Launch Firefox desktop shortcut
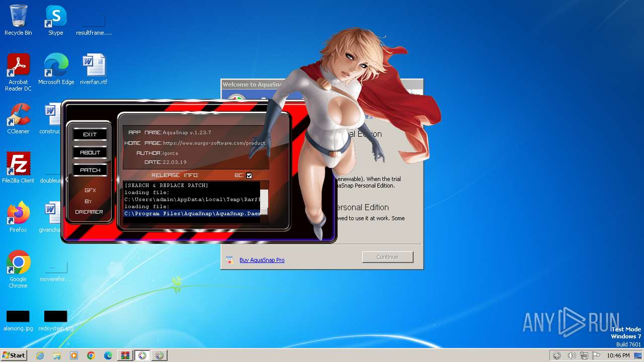This screenshot has height=362, width=644. [x=18, y=217]
